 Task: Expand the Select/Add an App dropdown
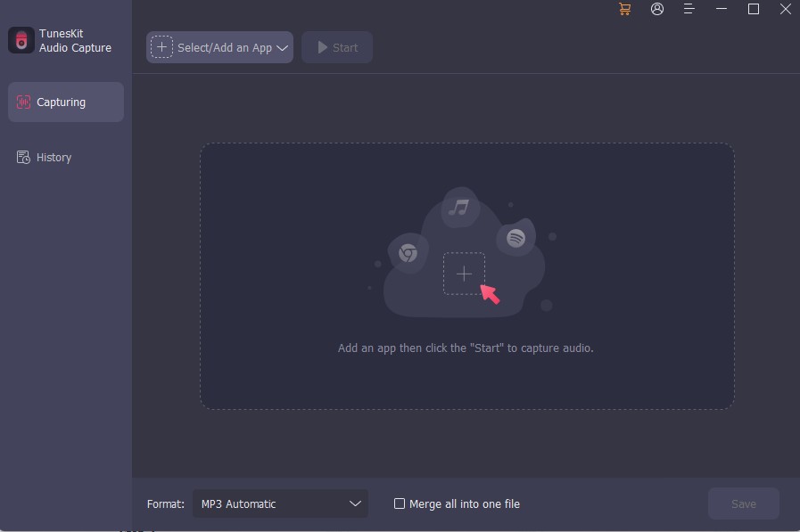220,47
